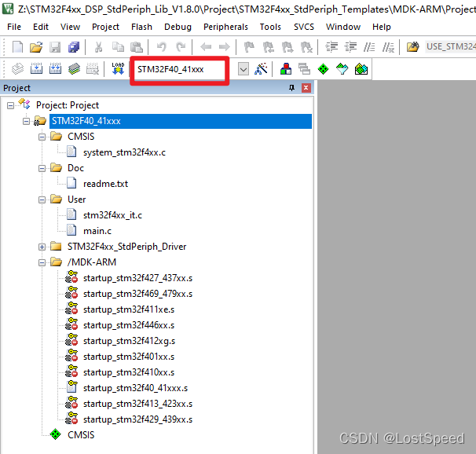
Task: Select the CMSIS software component at tree bottom
Action: [81, 435]
